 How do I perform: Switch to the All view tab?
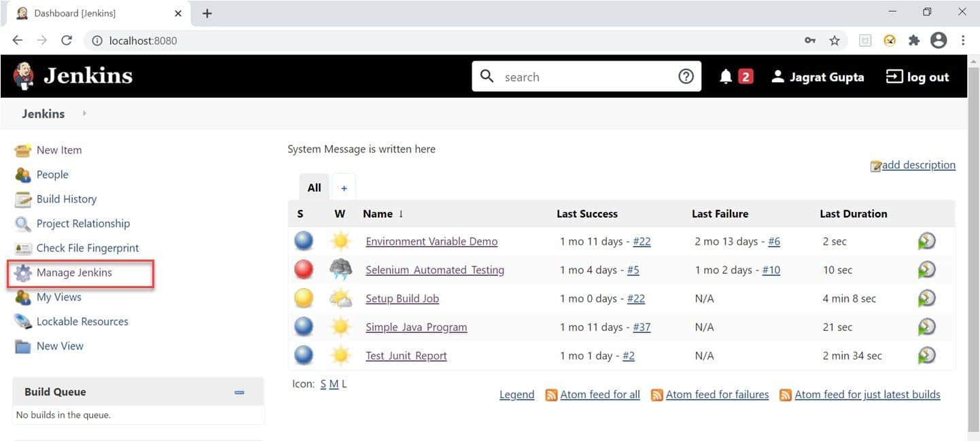[x=313, y=187]
